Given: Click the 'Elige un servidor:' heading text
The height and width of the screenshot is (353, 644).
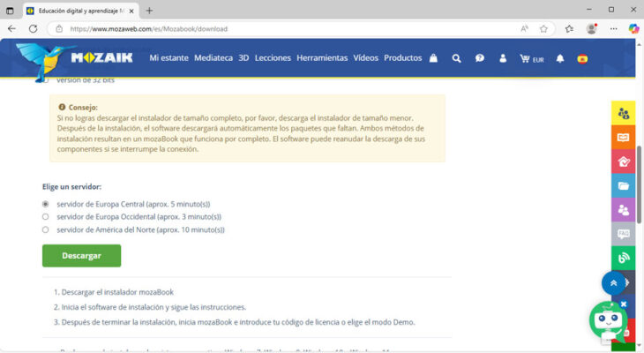Looking at the screenshot, I should (x=71, y=186).
